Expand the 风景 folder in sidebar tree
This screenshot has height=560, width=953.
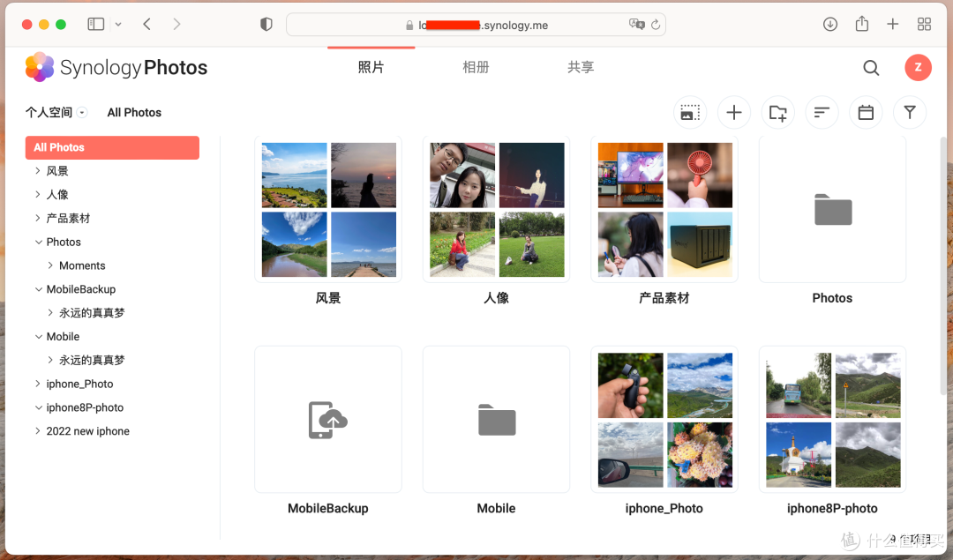tap(38, 171)
